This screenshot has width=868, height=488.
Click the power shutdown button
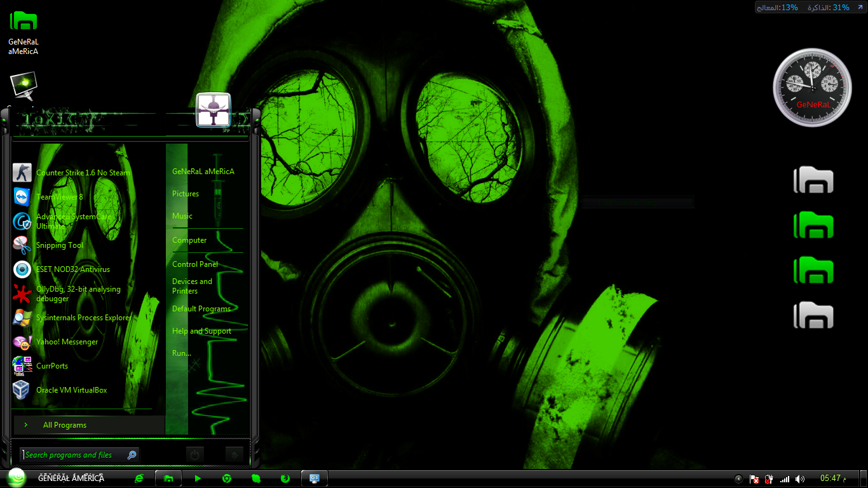coord(195,454)
